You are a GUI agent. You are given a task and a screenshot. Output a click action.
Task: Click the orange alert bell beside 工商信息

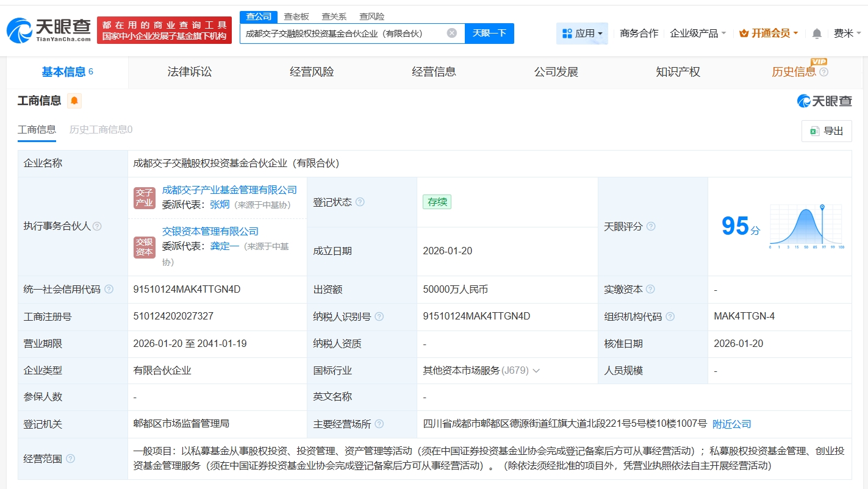click(74, 101)
